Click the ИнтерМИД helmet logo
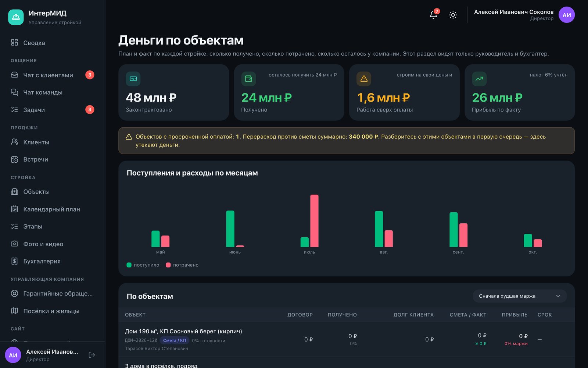The width and height of the screenshot is (588, 368). [16, 17]
